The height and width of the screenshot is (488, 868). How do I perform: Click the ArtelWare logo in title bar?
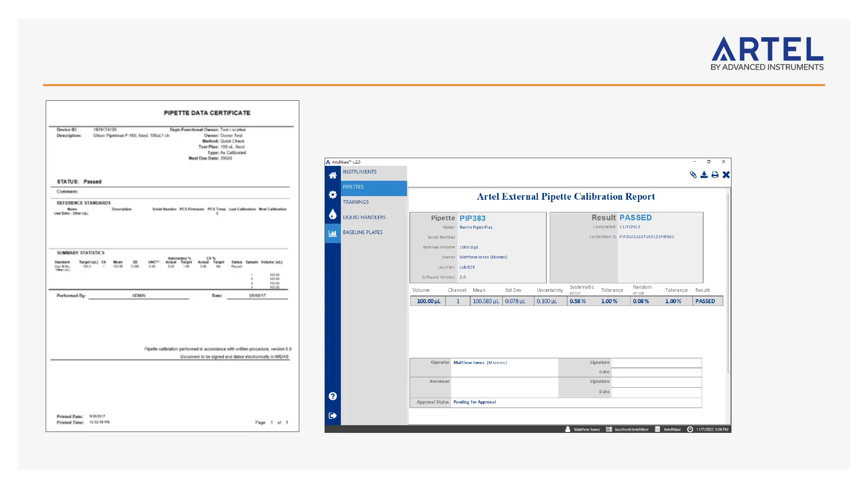click(x=328, y=162)
